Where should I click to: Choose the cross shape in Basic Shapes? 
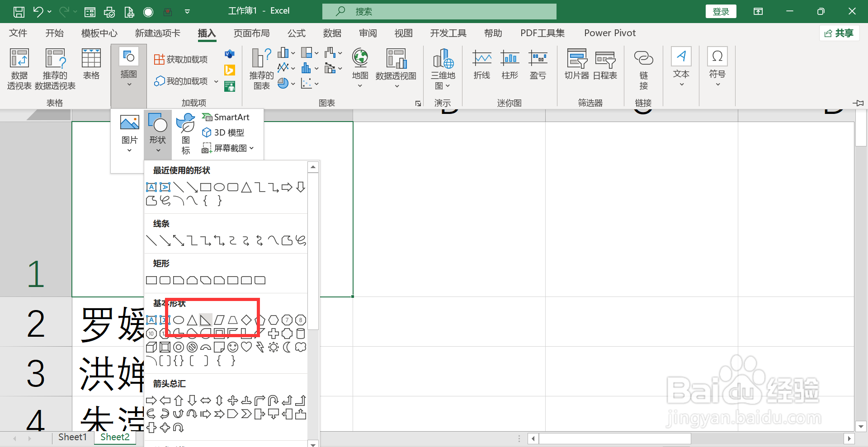tap(274, 334)
